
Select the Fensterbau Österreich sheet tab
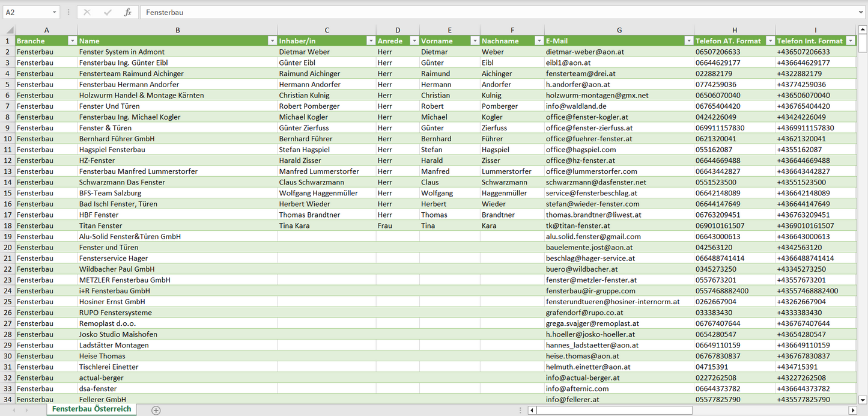pos(91,409)
